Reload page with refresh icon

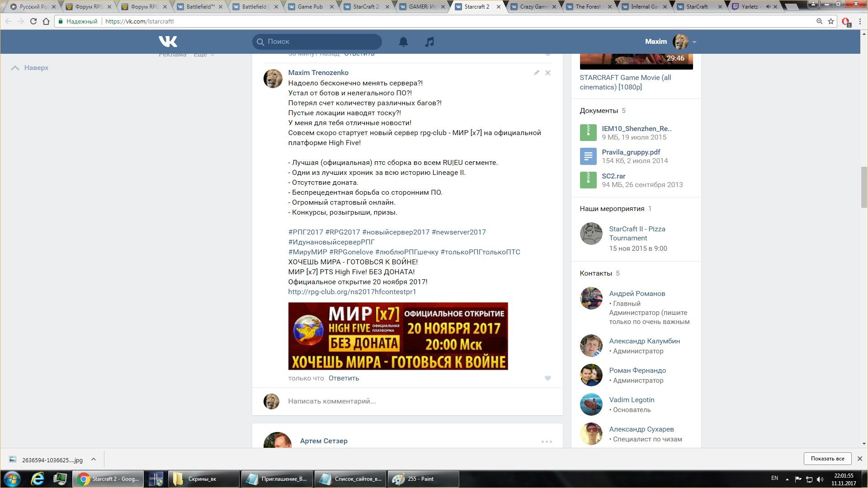pyautogui.click(x=33, y=21)
